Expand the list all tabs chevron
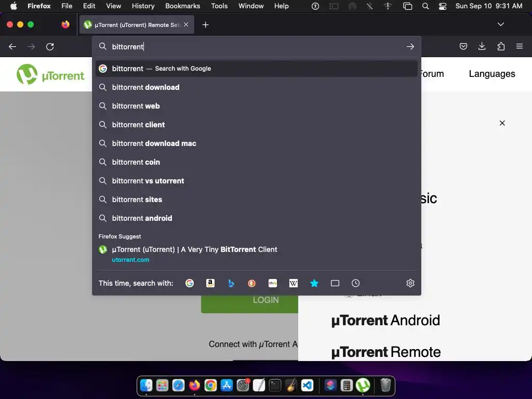 point(500,24)
